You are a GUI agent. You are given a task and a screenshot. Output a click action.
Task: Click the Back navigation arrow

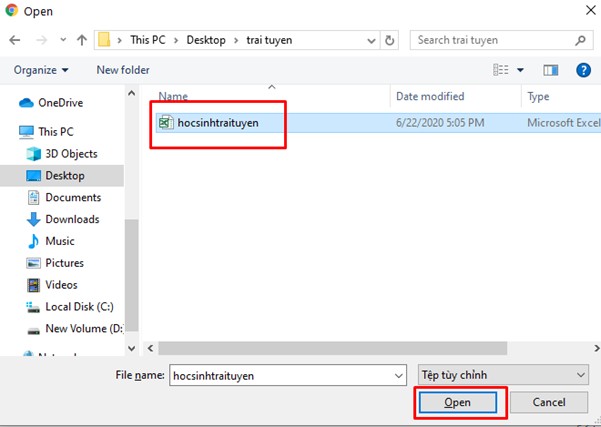point(16,40)
